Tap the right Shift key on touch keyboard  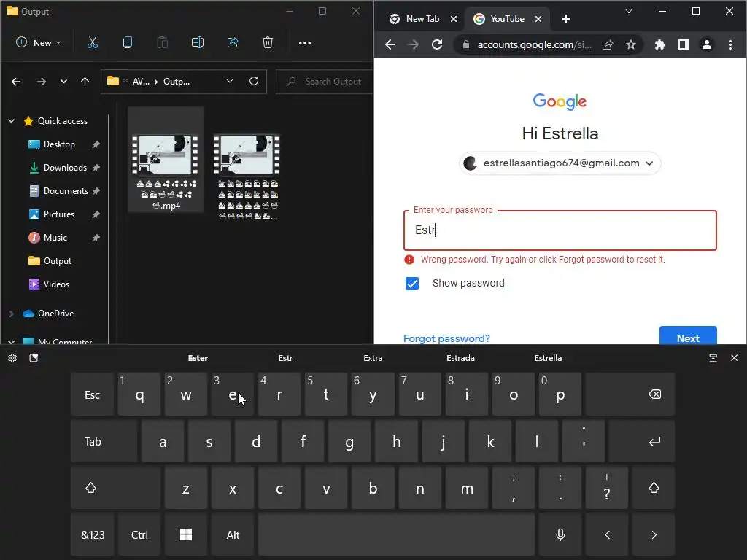pos(654,488)
